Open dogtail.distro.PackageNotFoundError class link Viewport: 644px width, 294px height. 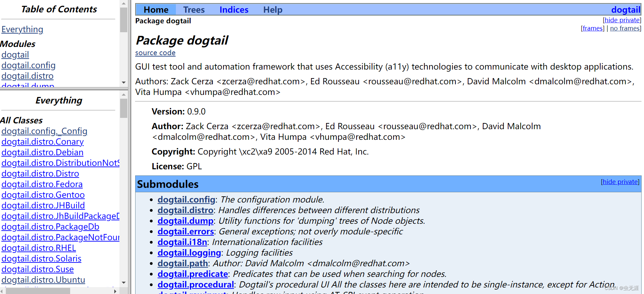click(x=61, y=237)
